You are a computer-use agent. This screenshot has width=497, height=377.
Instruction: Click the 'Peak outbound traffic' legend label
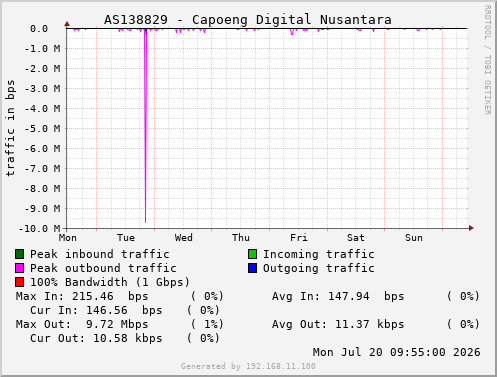103,268
